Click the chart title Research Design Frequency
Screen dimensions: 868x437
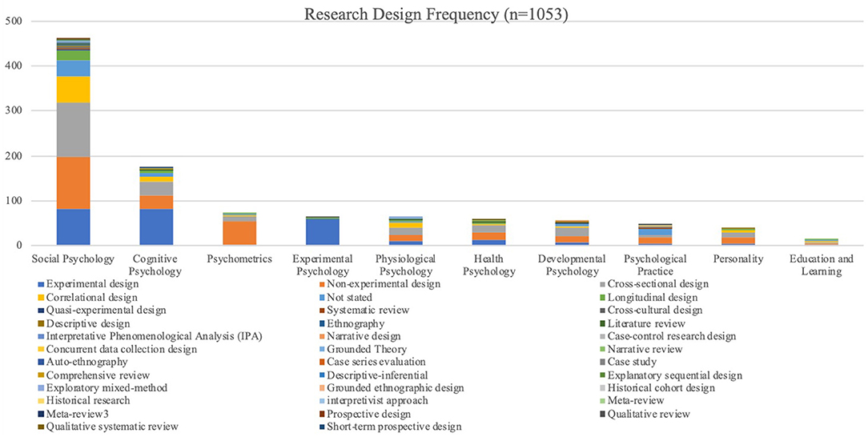(x=436, y=14)
